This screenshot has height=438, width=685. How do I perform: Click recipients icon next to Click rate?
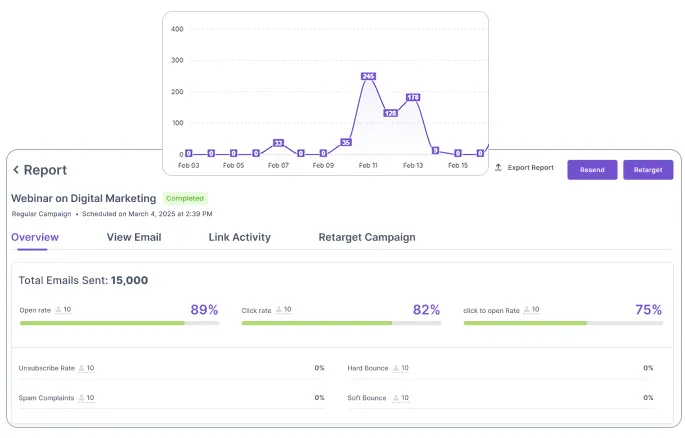[x=278, y=310]
